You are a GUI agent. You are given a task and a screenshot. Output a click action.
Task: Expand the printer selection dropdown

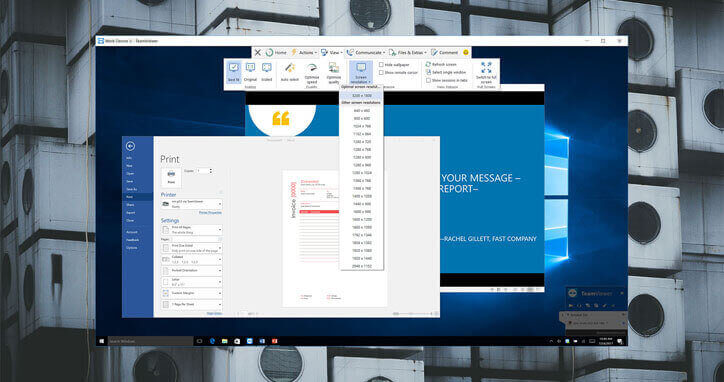[192, 204]
